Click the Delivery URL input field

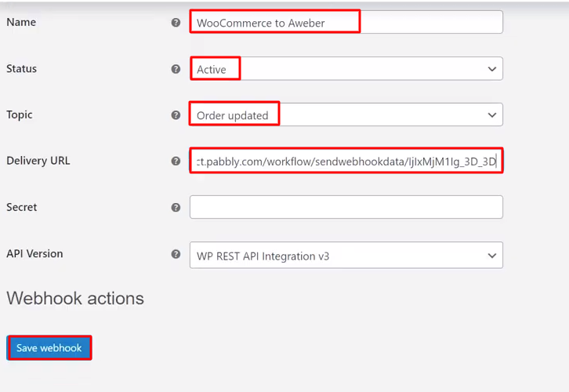tap(346, 161)
